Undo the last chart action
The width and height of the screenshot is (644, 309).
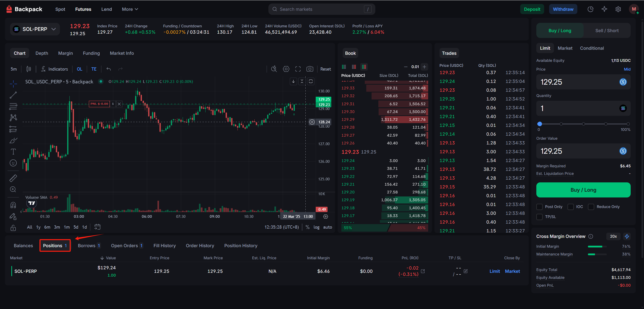[x=109, y=69]
